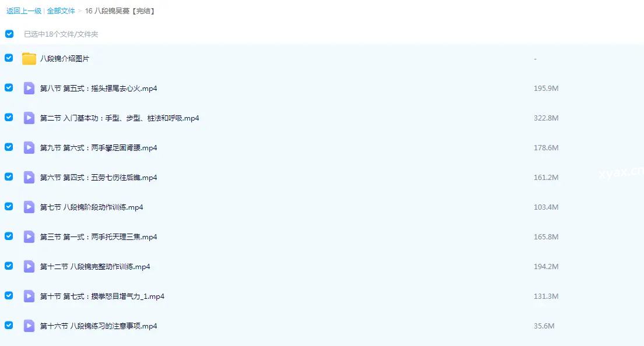Click video icon for 第三节 第一式 file
Screen dimensions: 644x346
click(29, 236)
